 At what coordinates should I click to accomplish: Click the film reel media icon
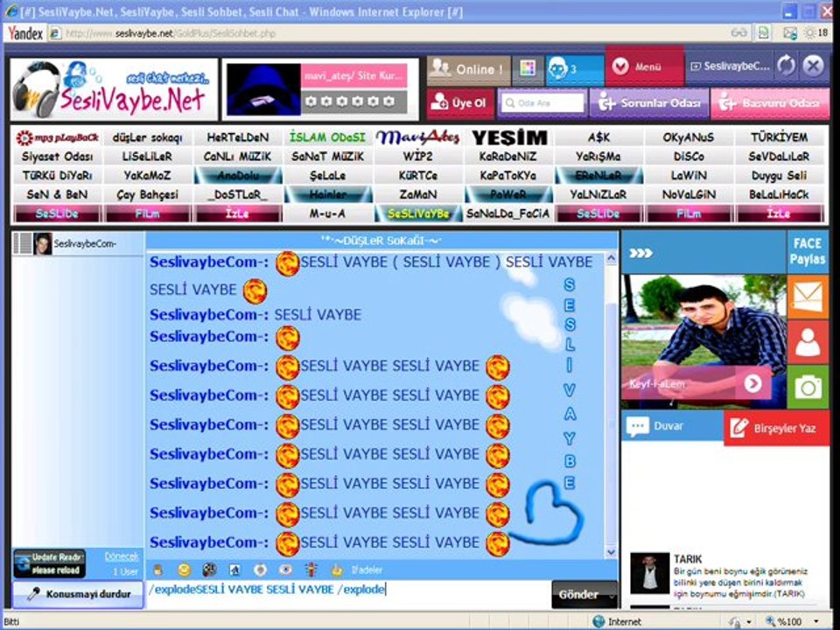[x=209, y=570]
